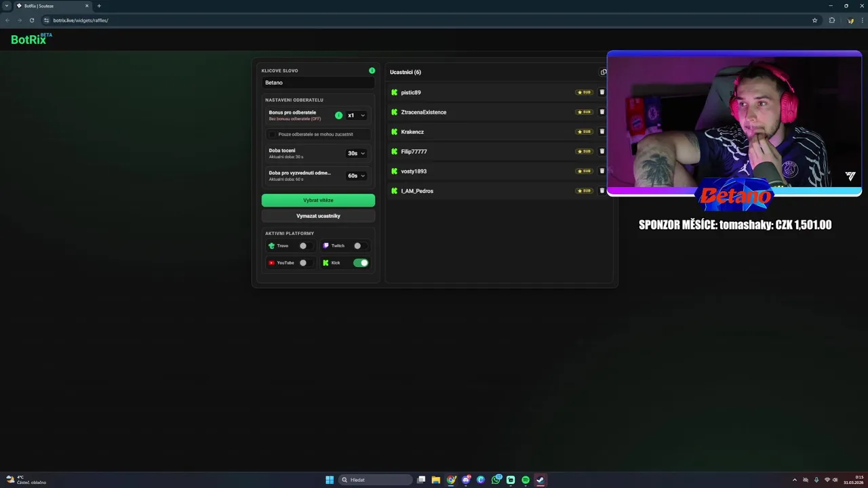Open File Explorer from the taskbar
Screen dimensions: 868x488
click(436, 480)
